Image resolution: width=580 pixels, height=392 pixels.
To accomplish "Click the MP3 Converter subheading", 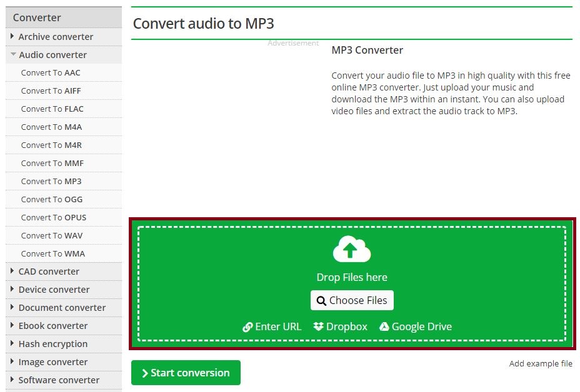I will click(367, 50).
